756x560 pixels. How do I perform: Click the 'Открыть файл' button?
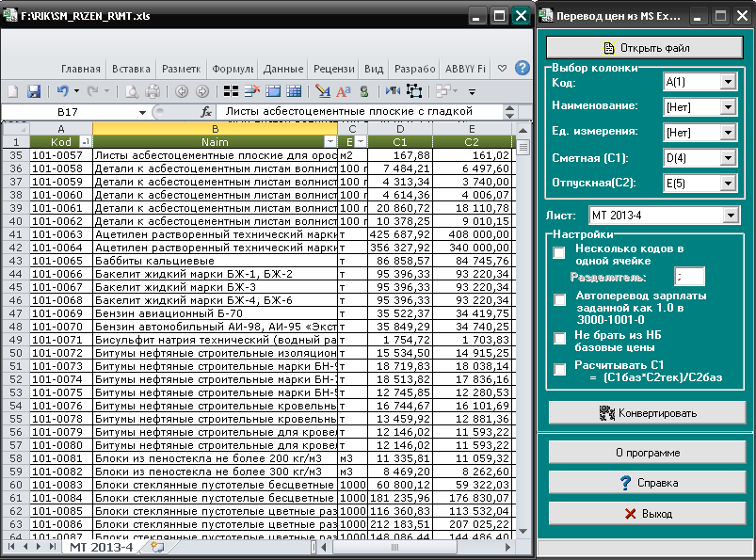pos(645,47)
